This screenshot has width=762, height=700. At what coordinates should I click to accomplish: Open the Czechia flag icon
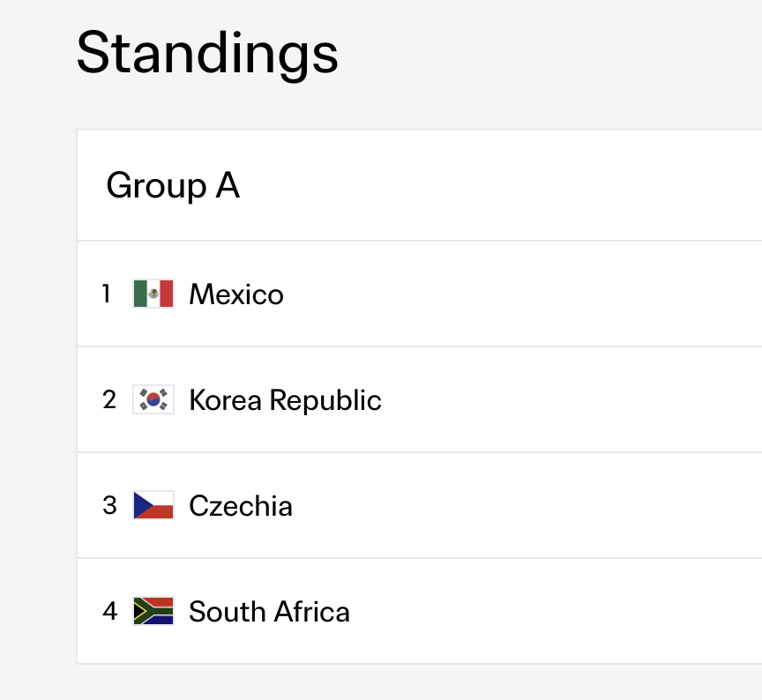153,505
